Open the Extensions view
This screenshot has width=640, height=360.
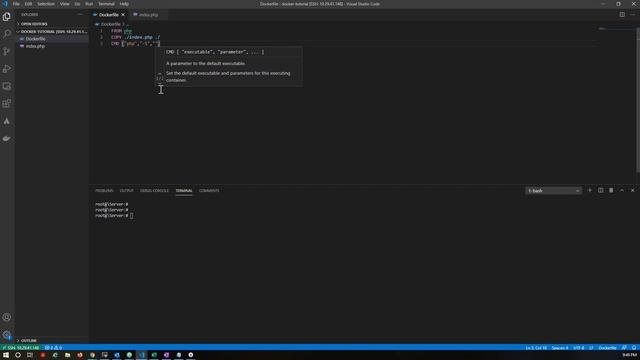7,104
